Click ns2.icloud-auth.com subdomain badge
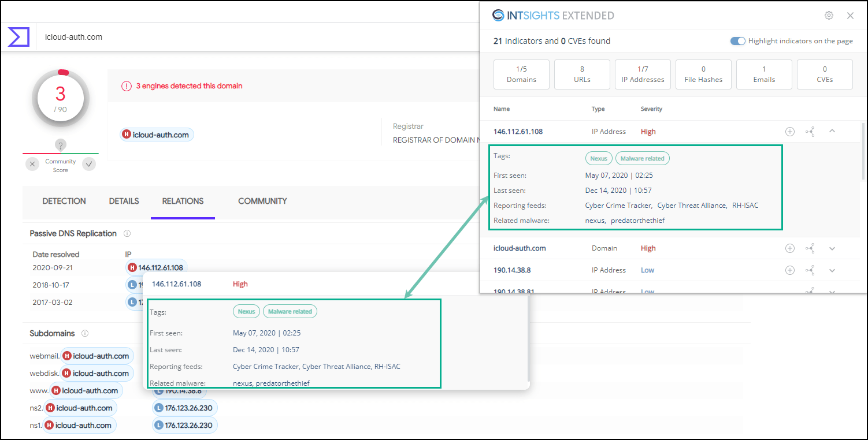This screenshot has width=868, height=440. pyautogui.click(x=80, y=408)
